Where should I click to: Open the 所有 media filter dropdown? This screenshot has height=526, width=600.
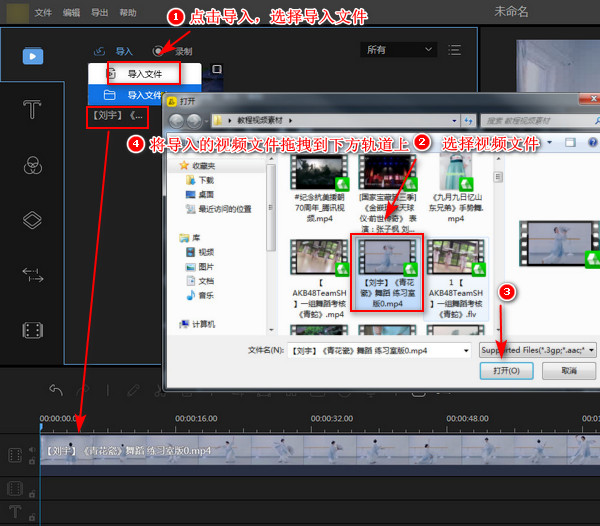pyautogui.click(x=398, y=50)
